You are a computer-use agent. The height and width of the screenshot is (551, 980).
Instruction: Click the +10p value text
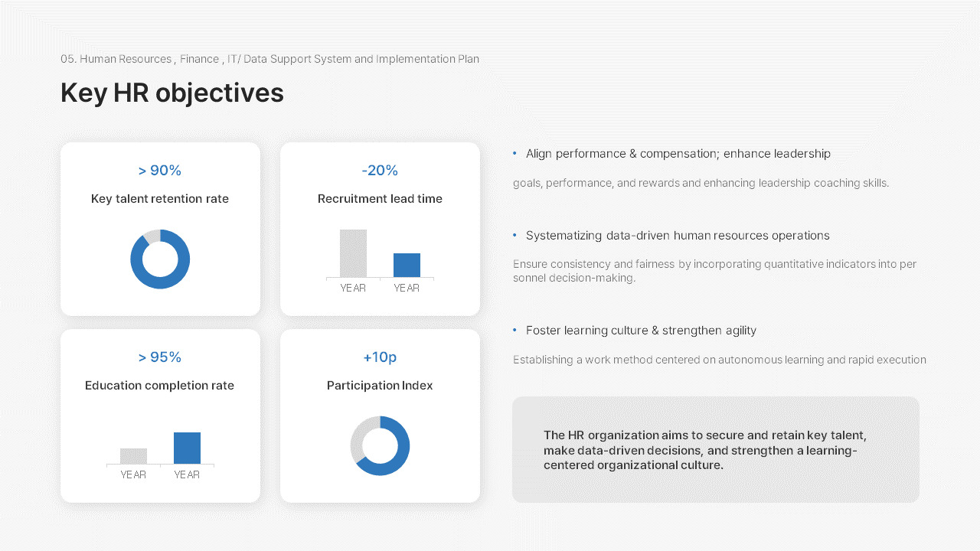[380, 357]
